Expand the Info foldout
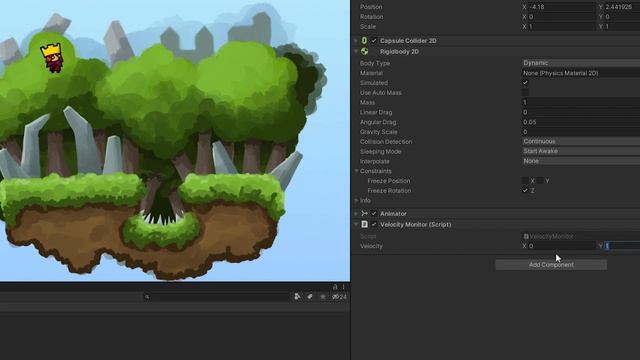This screenshot has height=360, width=640. click(x=356, y=200)
